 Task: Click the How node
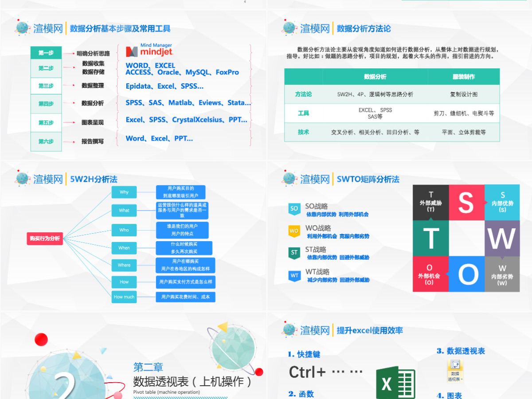pos(124,282)
